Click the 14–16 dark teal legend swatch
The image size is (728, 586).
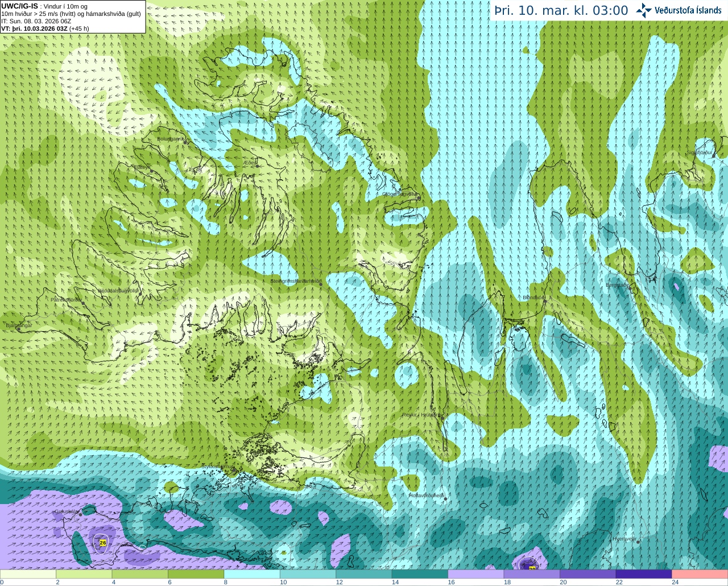coord(420,574)
